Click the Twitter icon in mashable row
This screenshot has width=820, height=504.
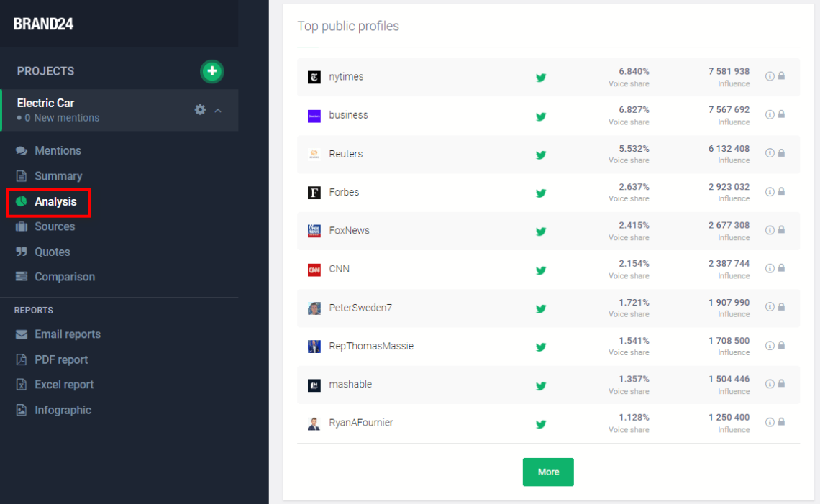541,386
